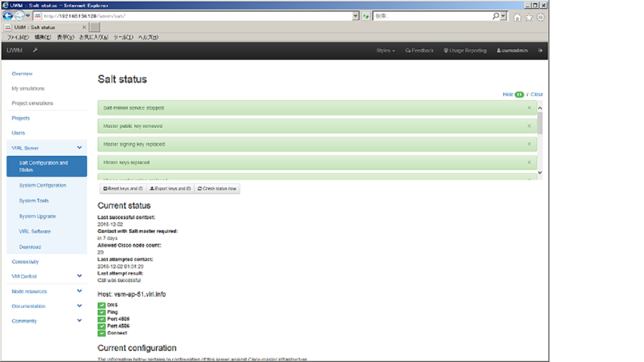Expand the Documentation sidebar section
The height and width of the screenshot is (362, 644).
pos(79,306)
